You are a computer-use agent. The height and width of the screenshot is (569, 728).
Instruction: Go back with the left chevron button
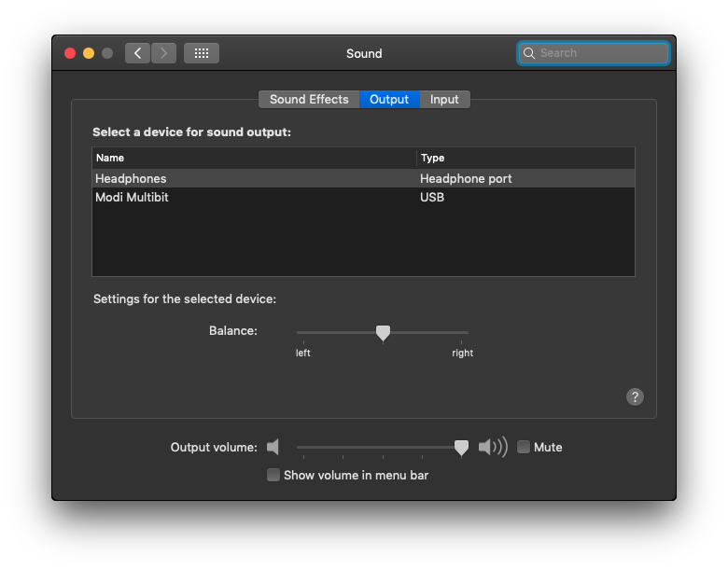tap(137, 53)
